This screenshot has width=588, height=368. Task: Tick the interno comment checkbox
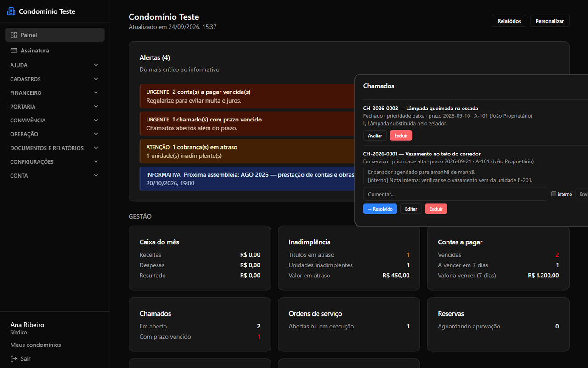pyautogui.click(x=554, y=194)
